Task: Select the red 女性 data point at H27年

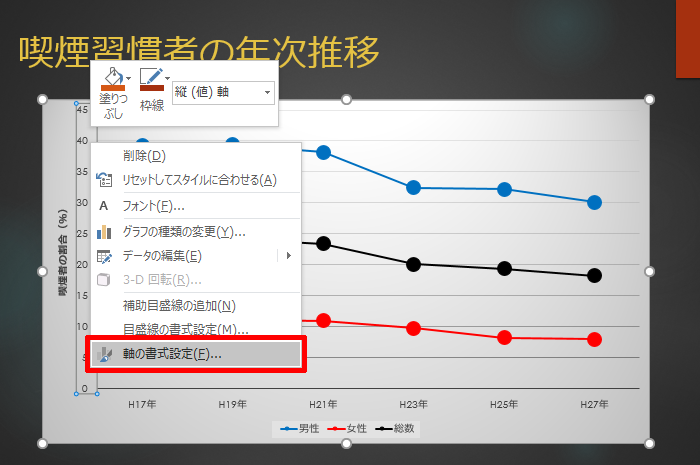Action: [x=594, y=340]
